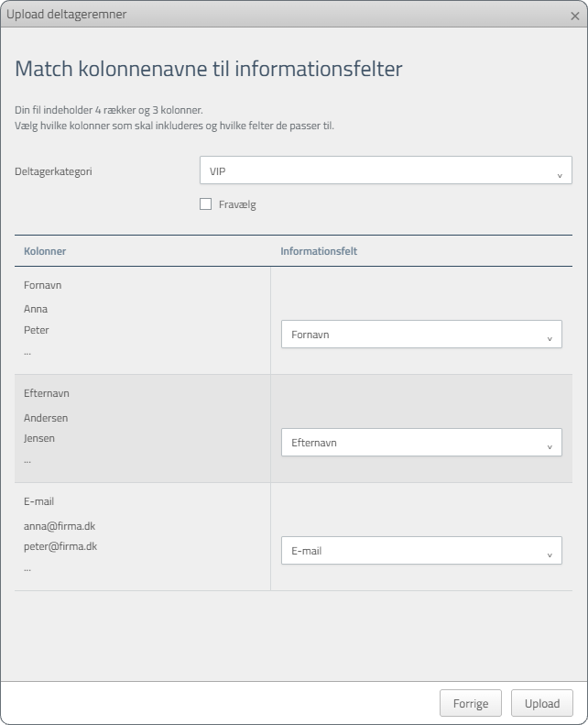
Task: Click the Upload button
Action: click(542, 703)
